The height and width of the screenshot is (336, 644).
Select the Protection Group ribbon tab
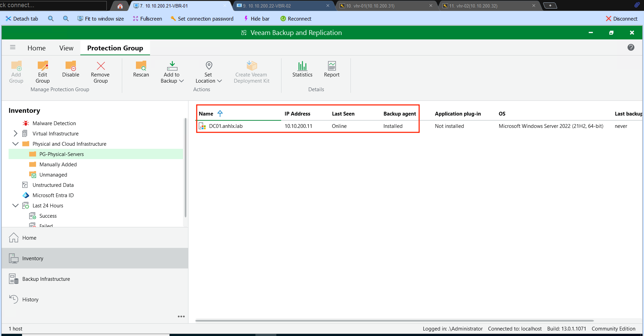[x=115, y=48]
